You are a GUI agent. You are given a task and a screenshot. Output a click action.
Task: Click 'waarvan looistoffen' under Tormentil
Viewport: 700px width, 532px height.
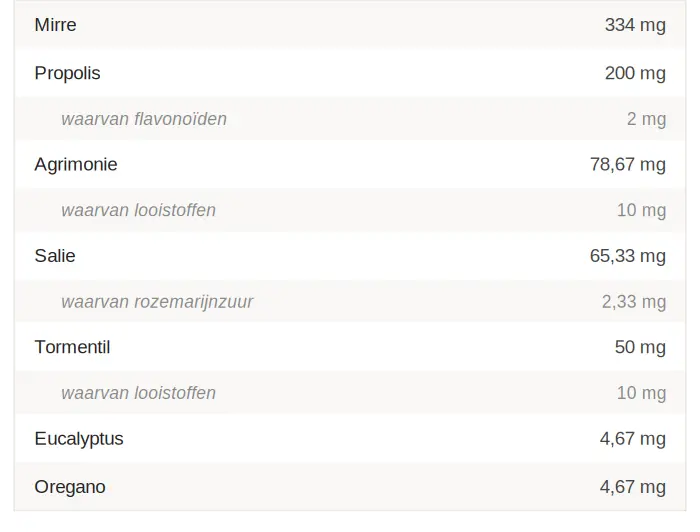tap(138, 393)
